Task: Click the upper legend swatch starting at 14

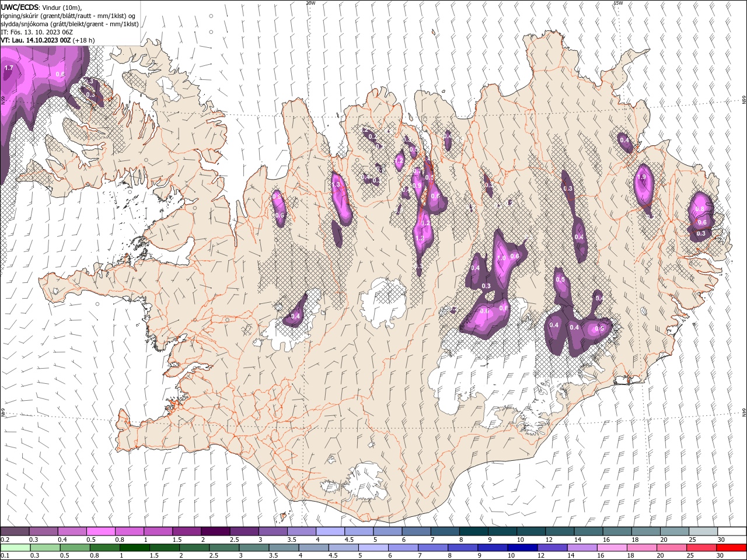Action: coord(588,531)
